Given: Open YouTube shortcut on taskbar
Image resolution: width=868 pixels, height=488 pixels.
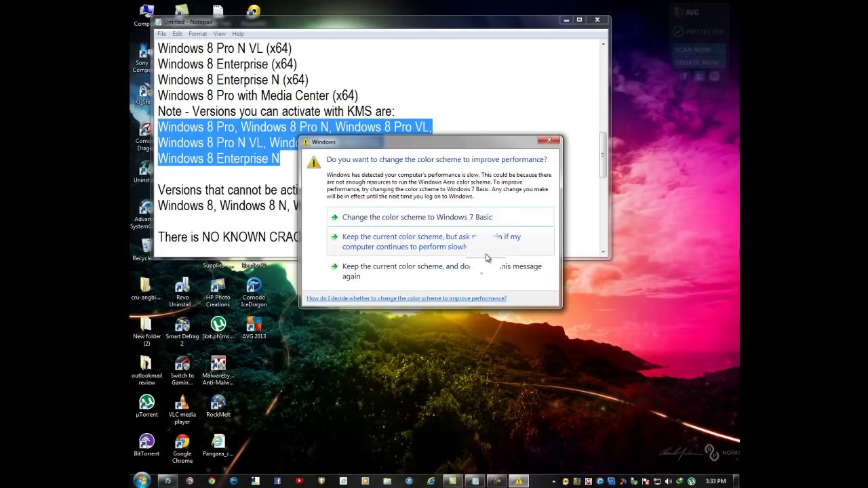Looking at the screenshot, I should click(x=299, y=481).
